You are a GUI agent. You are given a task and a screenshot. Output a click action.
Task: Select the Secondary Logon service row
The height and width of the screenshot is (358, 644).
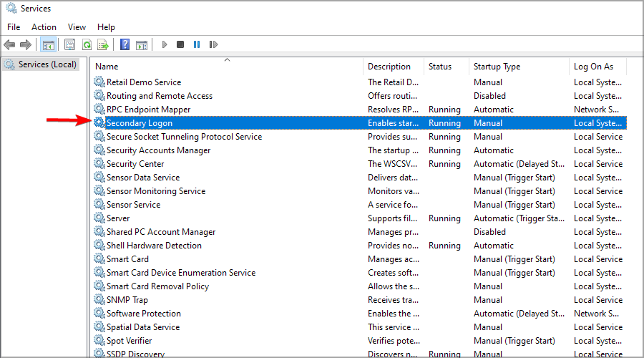pyautogui.click(x=360, y=123)
